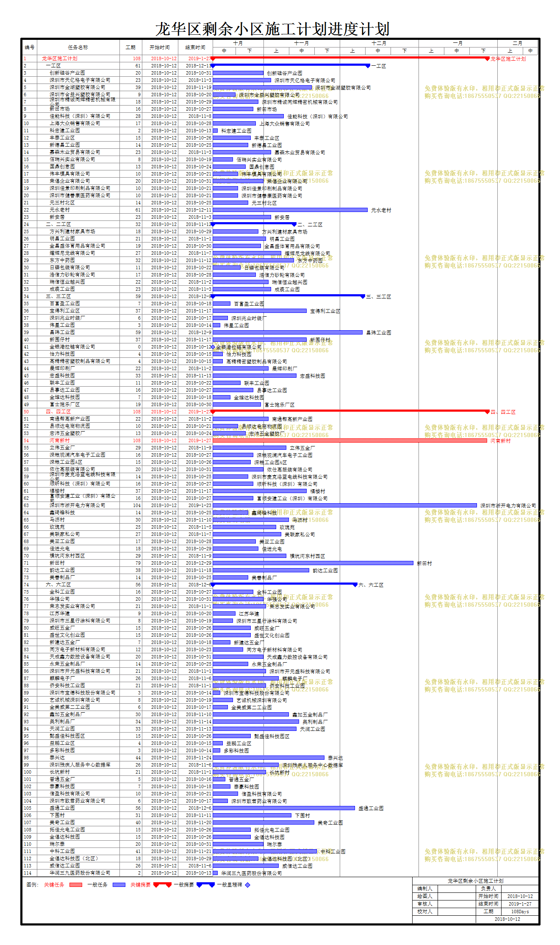
Task: Select row 2 summary 一工区 in task column
Action: coord(53,66)
